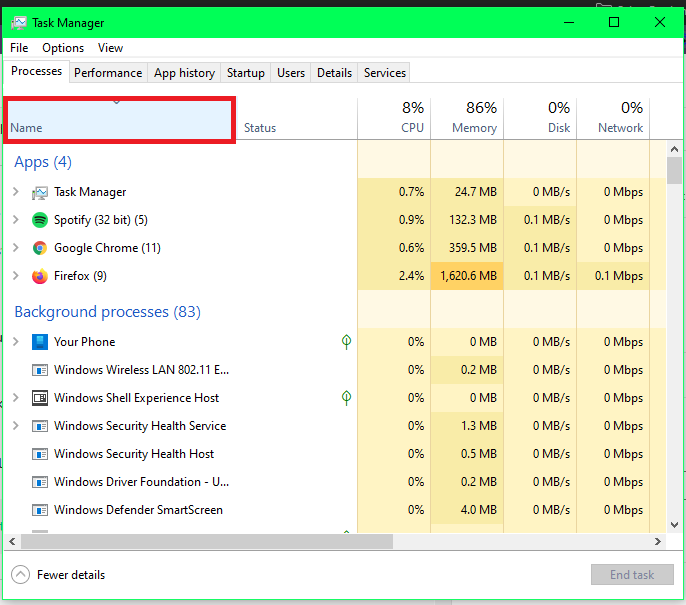
Task: Switch to the Details tab
Action: pyautogui.click(x=334, y=73)
